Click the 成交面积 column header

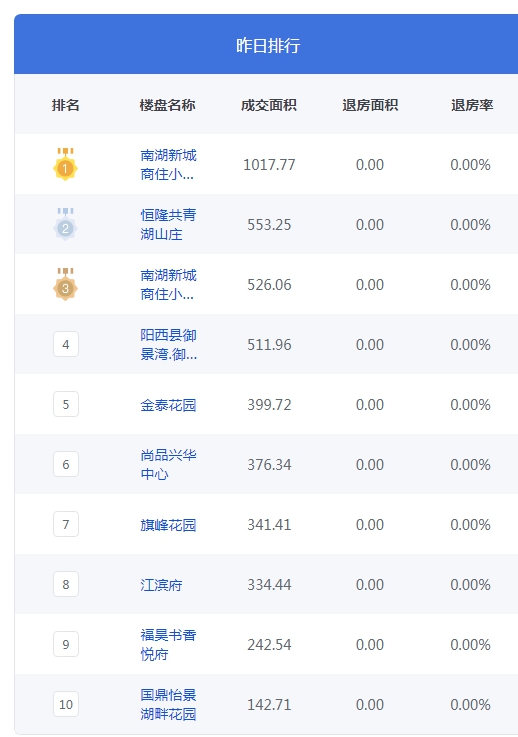pos(269,105)
